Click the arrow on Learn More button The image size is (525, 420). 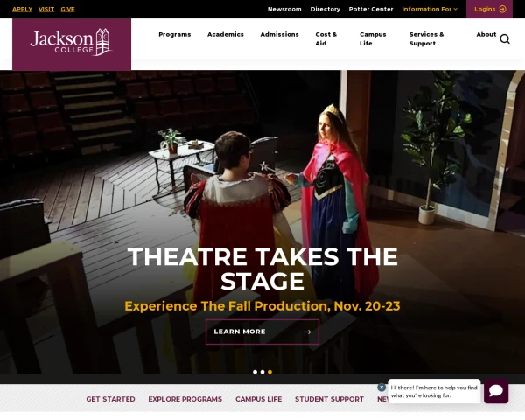point(307,332)
